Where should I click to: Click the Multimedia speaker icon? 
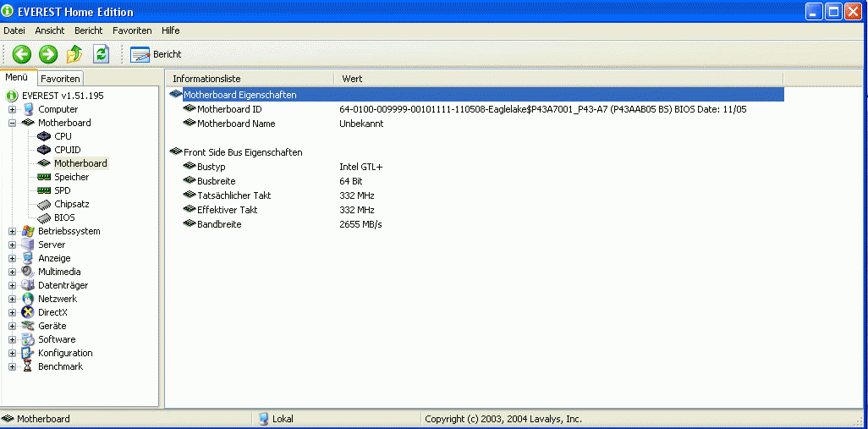[x=28, y=272]
